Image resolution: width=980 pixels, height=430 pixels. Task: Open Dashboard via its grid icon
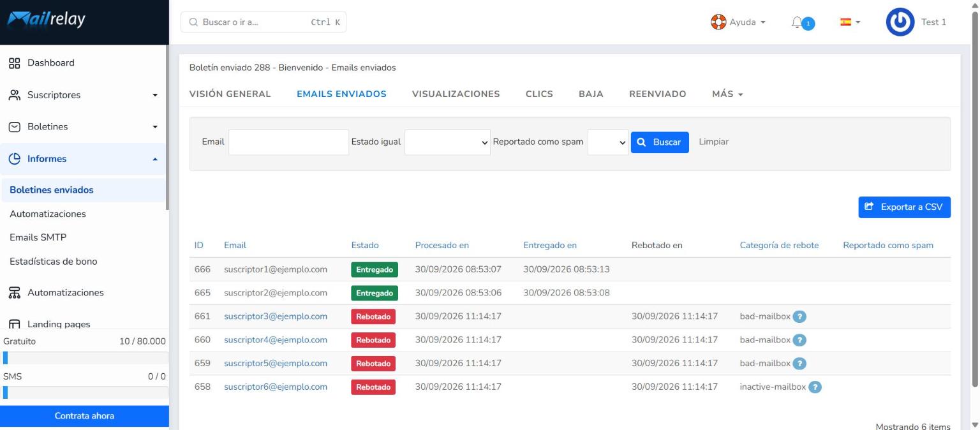tap(14, 63)
